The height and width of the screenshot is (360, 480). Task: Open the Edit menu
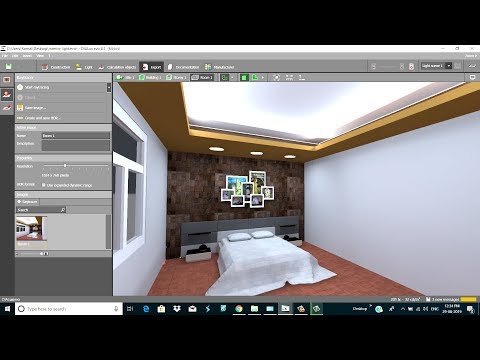point(15,56)
